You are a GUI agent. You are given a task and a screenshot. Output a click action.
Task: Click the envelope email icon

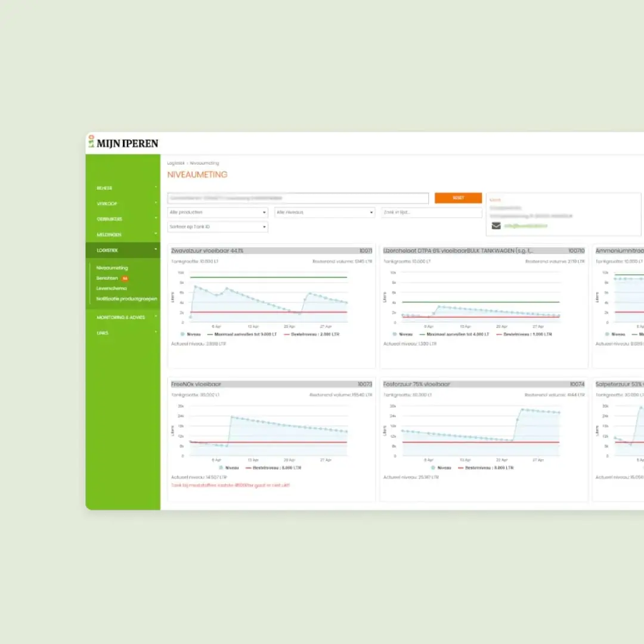point(496,226)
